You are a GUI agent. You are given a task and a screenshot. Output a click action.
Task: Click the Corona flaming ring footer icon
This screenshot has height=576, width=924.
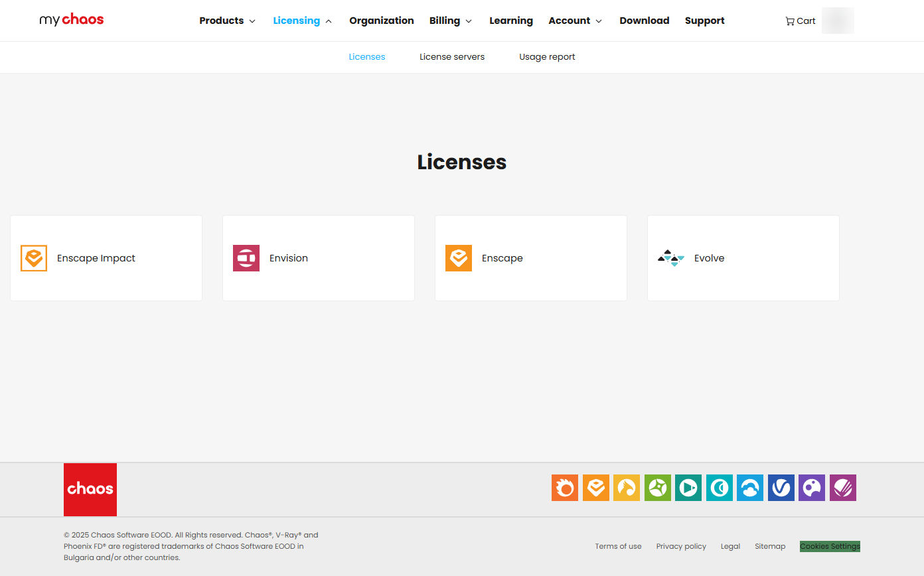[x=565, y=488]
